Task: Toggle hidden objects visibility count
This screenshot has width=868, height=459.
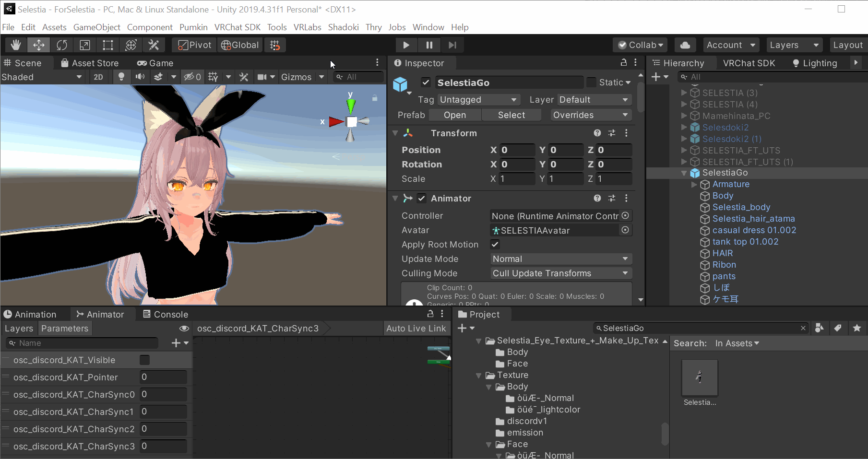Action: tap(192, 77)
